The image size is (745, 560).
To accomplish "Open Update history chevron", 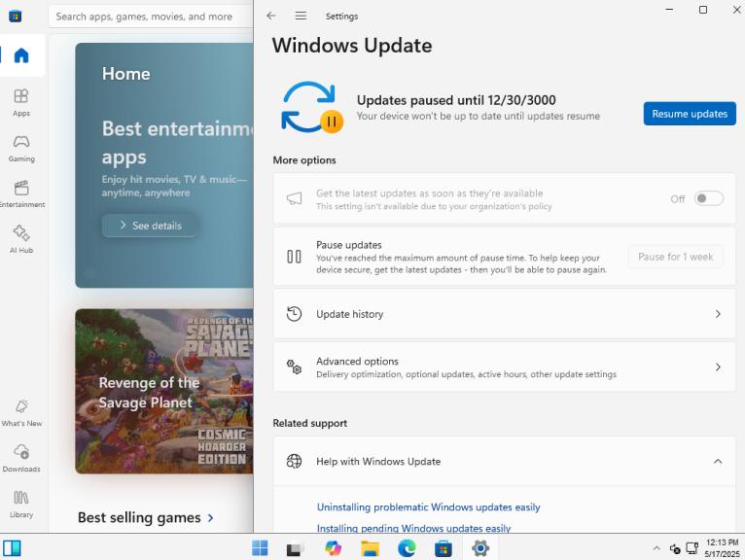I will coord(718,314).
